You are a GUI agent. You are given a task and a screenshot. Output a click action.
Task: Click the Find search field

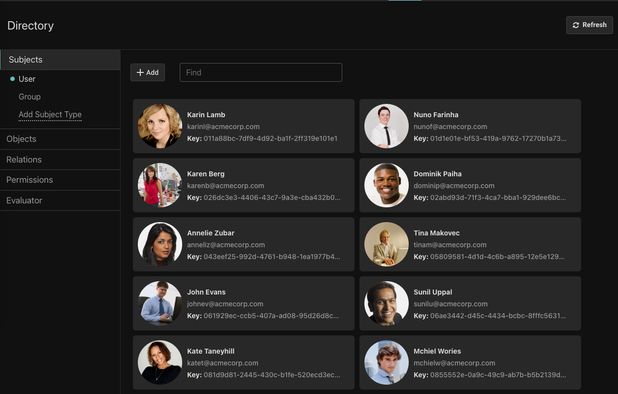tap(261, 72)
